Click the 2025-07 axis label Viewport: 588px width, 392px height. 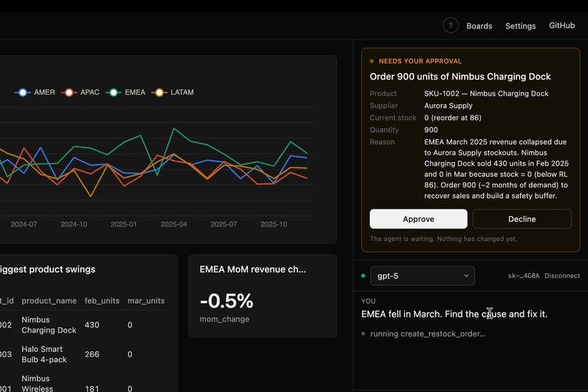coord(223,224)
